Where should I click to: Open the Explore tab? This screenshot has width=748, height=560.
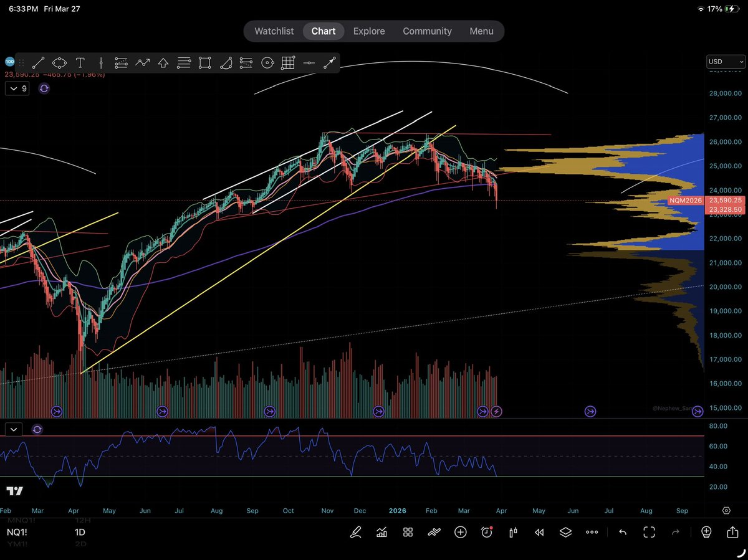369,31
